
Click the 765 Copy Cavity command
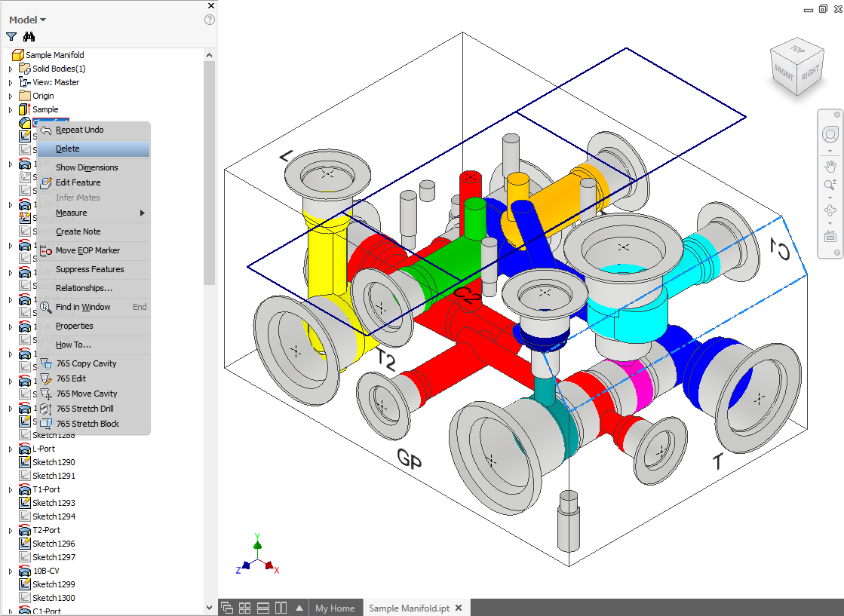point(86,363)
